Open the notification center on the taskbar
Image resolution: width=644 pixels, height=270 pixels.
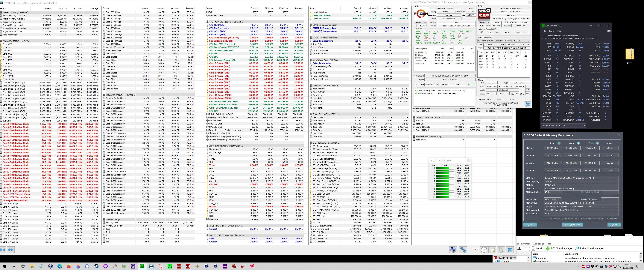[x=637, y=266]
